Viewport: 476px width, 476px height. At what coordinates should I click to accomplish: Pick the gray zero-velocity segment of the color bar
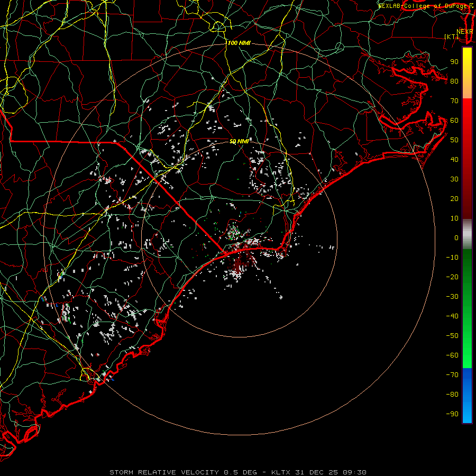point(467,234)
